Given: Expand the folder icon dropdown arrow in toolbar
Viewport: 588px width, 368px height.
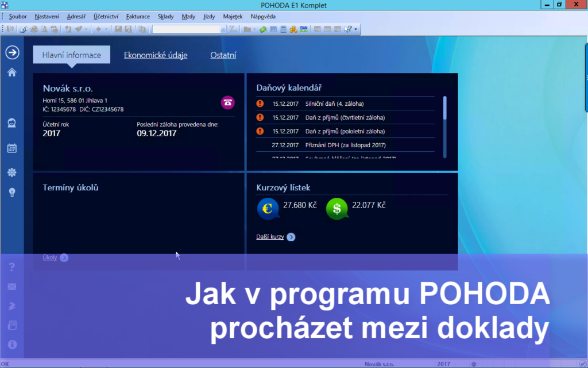Looking at the screenshot, I should 254,29.
